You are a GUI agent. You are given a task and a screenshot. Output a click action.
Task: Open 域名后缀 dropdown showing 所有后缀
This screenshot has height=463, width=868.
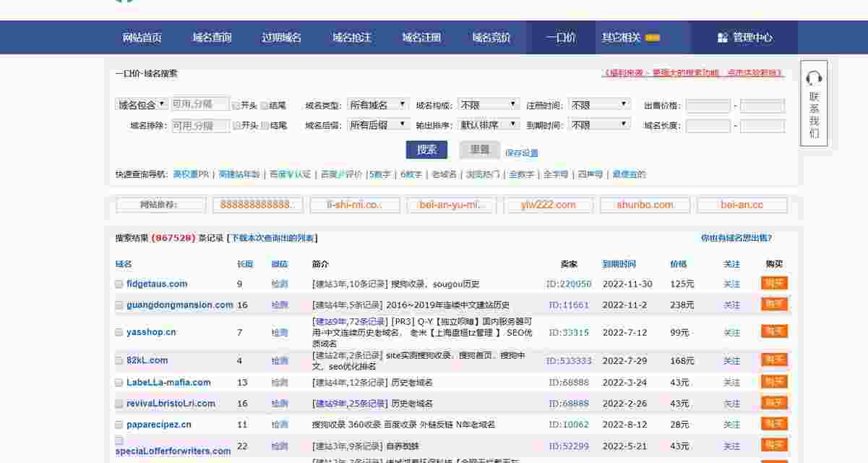click(378, 125)
